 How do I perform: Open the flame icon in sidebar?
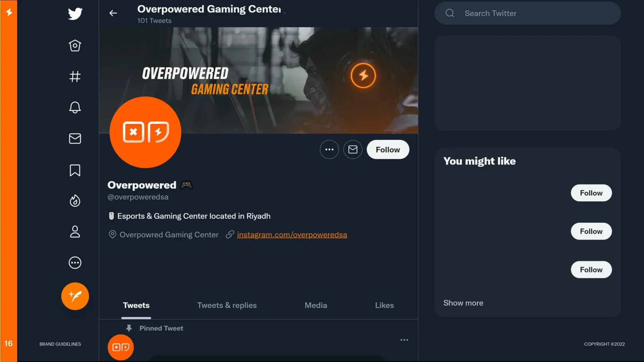[x=75, y=201]
